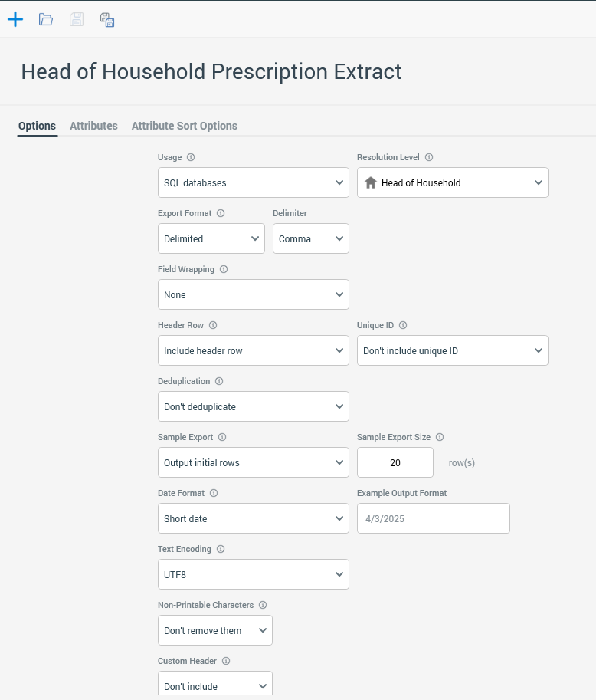This screenshot has width=596, height=700.
Task: Click the Non-Printable Characters info icon
Action: pyautogui.click(x=263, y=605)
